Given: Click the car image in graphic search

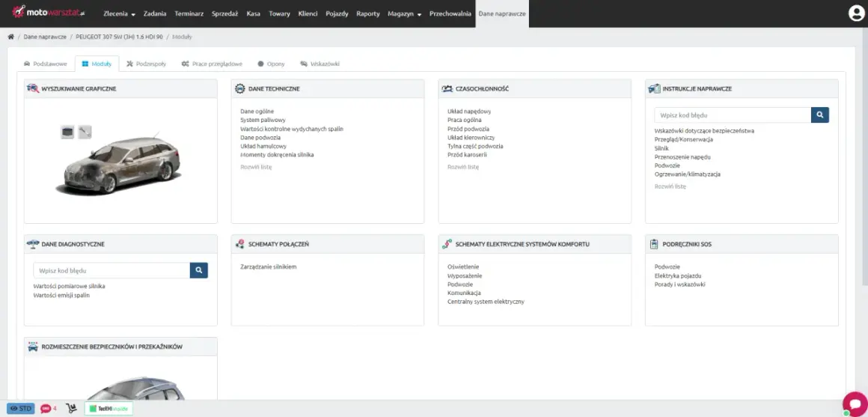Looking at the screenshot, I should pyautogui.click(x=118, y=164).
